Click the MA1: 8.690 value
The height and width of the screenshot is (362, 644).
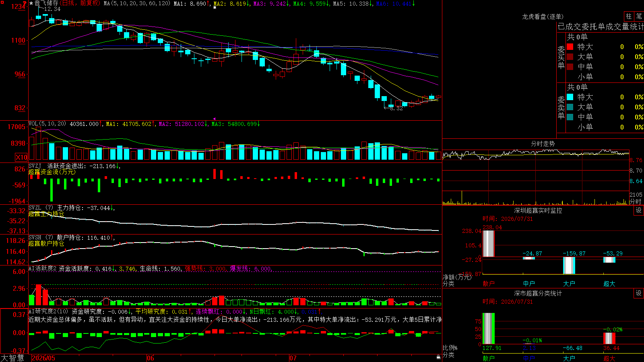[x=192, y=4]
